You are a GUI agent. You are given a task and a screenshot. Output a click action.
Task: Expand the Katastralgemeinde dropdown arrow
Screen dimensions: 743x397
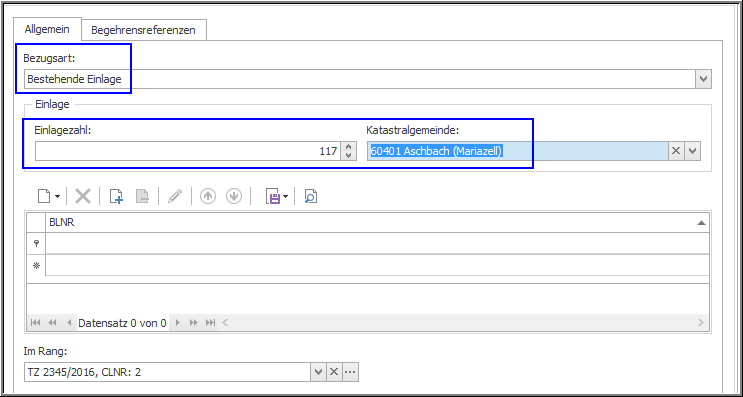[692, 151]
